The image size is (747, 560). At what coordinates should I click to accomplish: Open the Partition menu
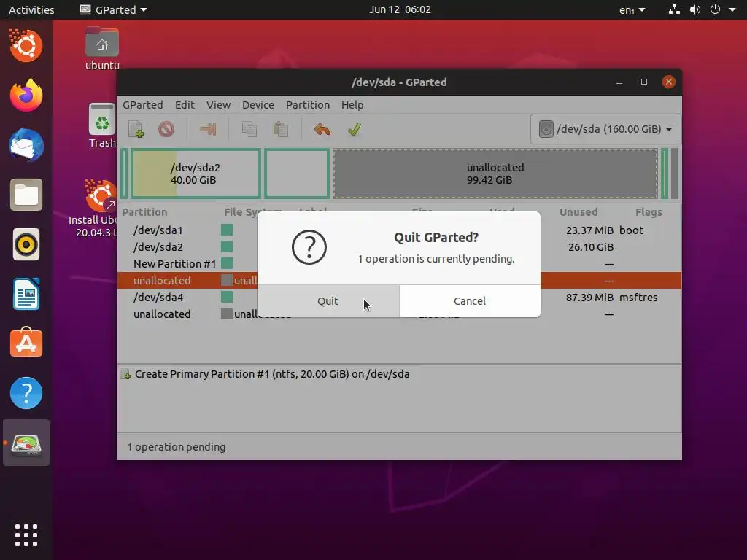[308, 105]
